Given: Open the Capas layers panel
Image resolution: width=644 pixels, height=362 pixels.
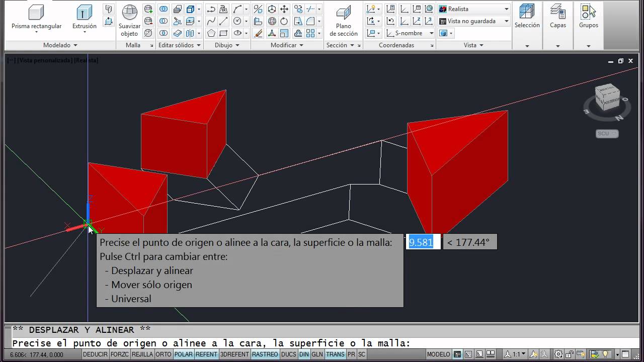Looking at the screenshot, I should click(x=557, y=17).
